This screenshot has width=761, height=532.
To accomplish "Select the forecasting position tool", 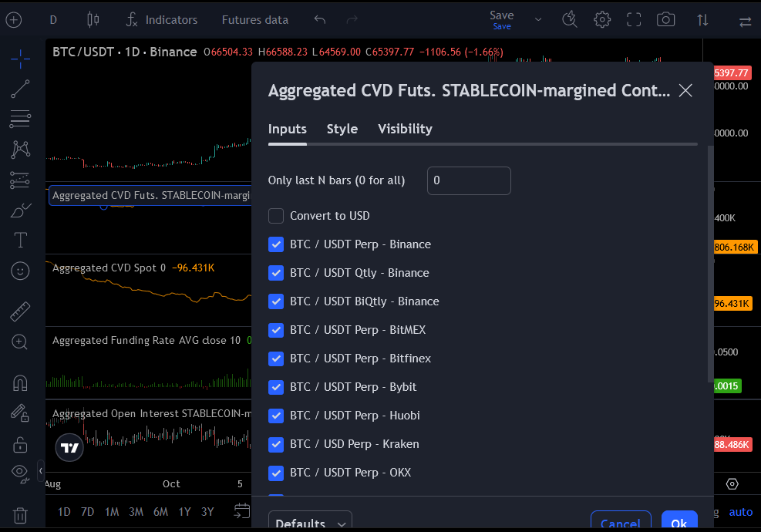I will 20,180.
